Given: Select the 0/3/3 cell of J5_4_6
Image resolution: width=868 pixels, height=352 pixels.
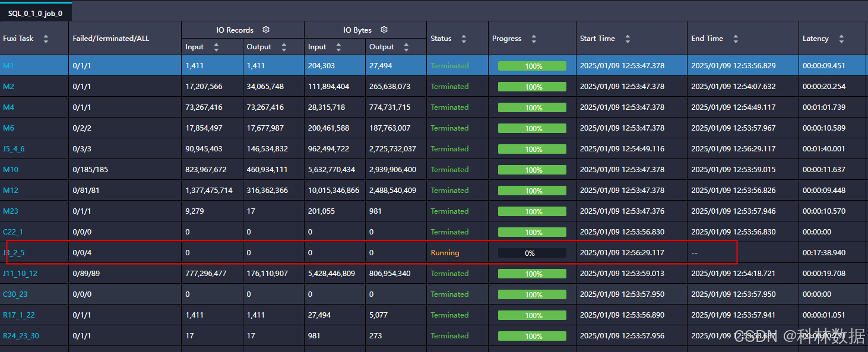Looking at the screenshot, I should (x=82, y=149).
